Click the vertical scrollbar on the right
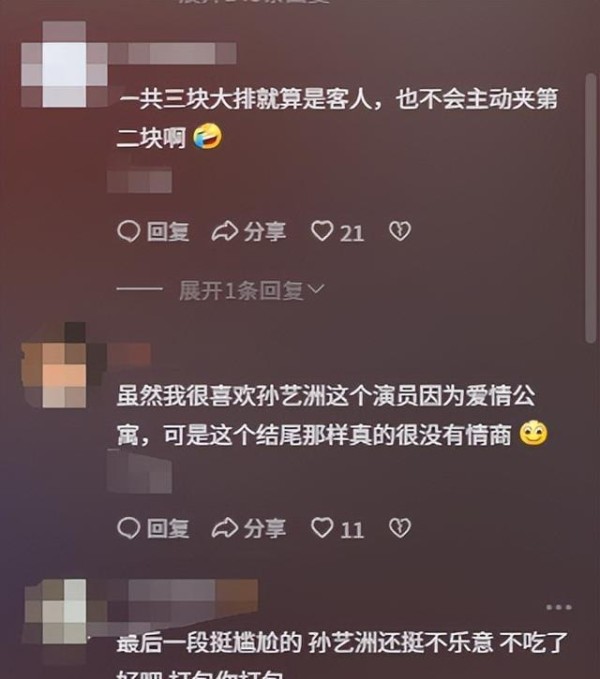The width and height of the screenshot is (600, 679). tap(591, 208)
